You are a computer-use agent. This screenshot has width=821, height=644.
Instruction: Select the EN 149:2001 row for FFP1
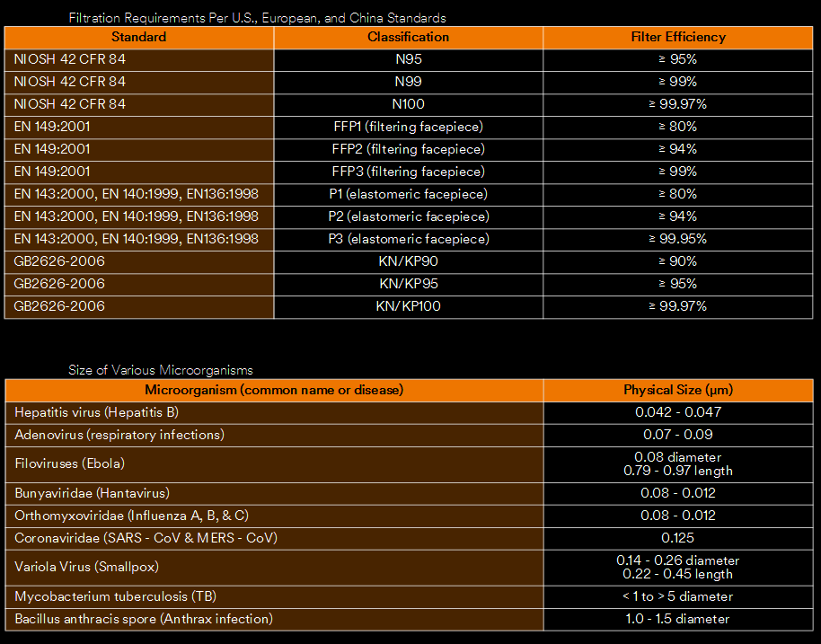point(138,127)
